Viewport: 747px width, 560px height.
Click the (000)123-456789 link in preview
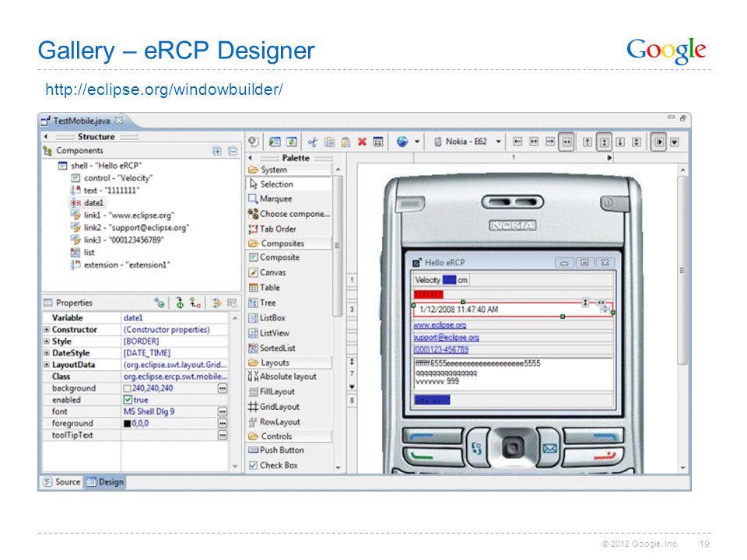click(x=440, y=349)
